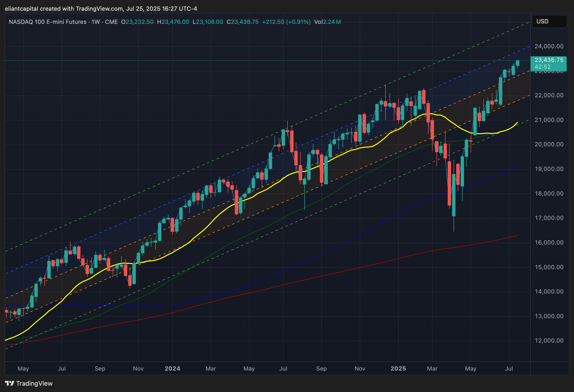
Task: Click the Vol 2.24 M value
Action: (327, 22)
